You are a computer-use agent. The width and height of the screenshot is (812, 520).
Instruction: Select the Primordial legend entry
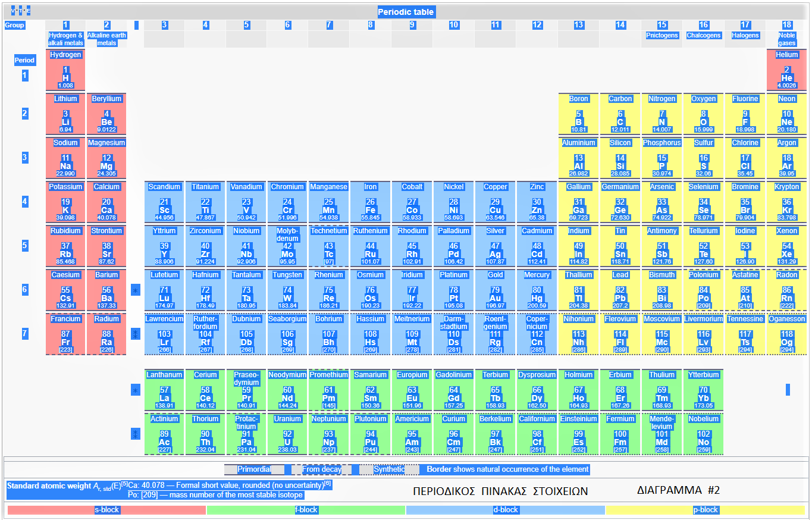254,469
